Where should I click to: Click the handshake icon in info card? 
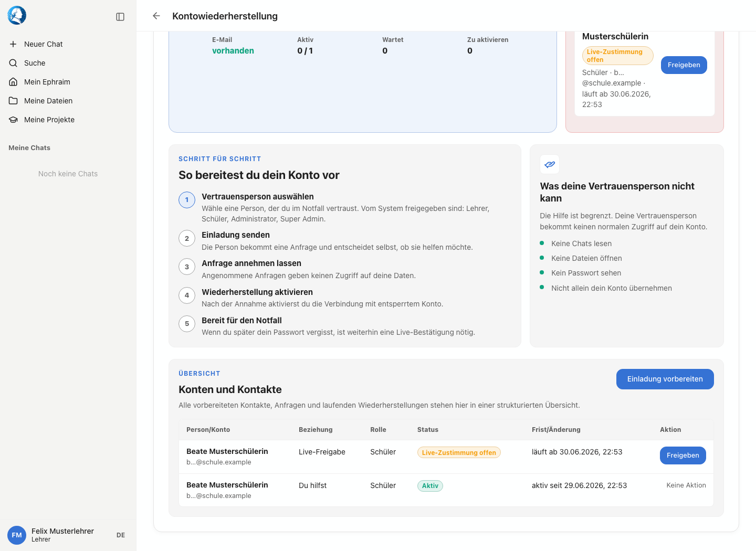coord(550,164)
